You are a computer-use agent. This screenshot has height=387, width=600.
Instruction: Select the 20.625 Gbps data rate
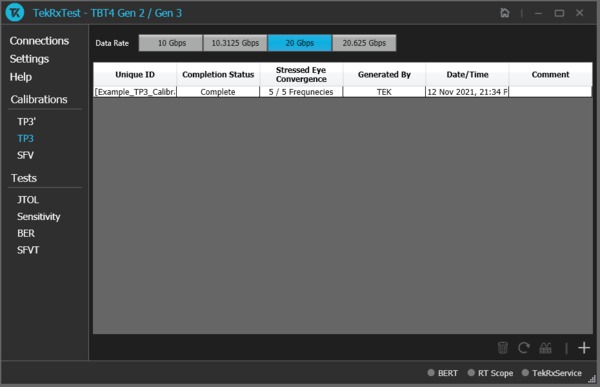click(x=364, y=43)
